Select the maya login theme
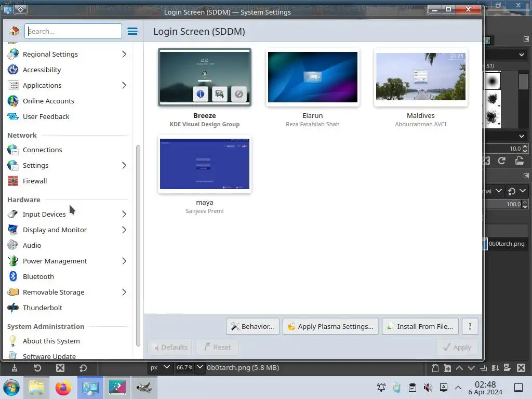Viewport: 532px width, 399px height. (x=205, y=164)
